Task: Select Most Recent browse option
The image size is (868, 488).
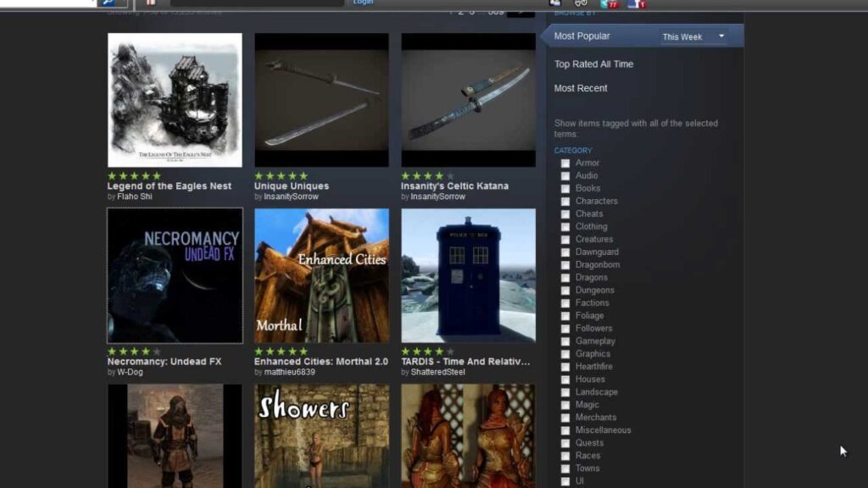Action: (x=581, y=88)
